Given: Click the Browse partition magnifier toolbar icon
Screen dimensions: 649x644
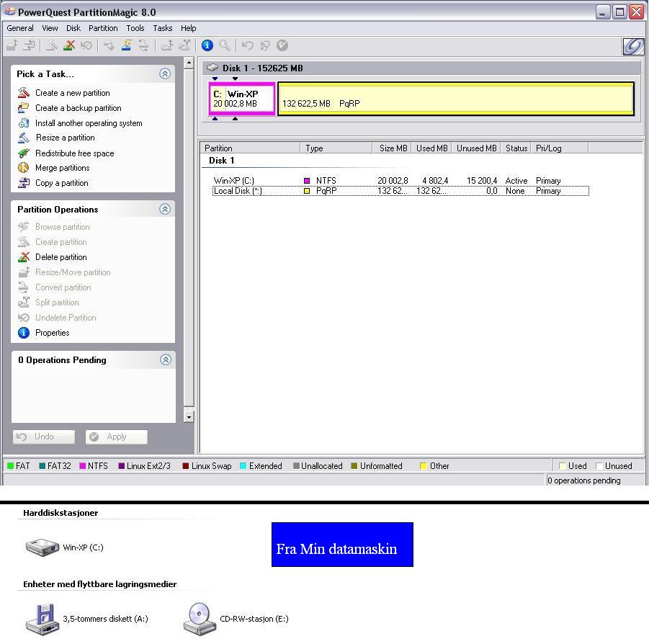Looking at the screenshot, I should [224, 45].
